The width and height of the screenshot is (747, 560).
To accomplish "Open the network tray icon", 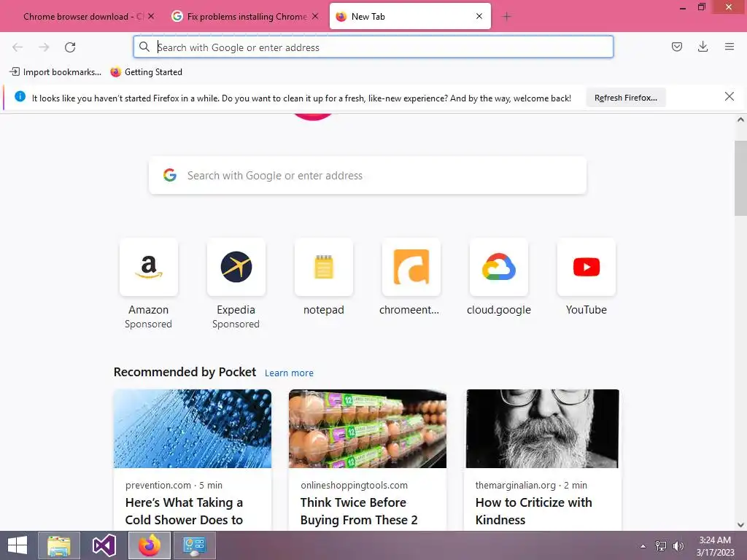I will [661, 546].
